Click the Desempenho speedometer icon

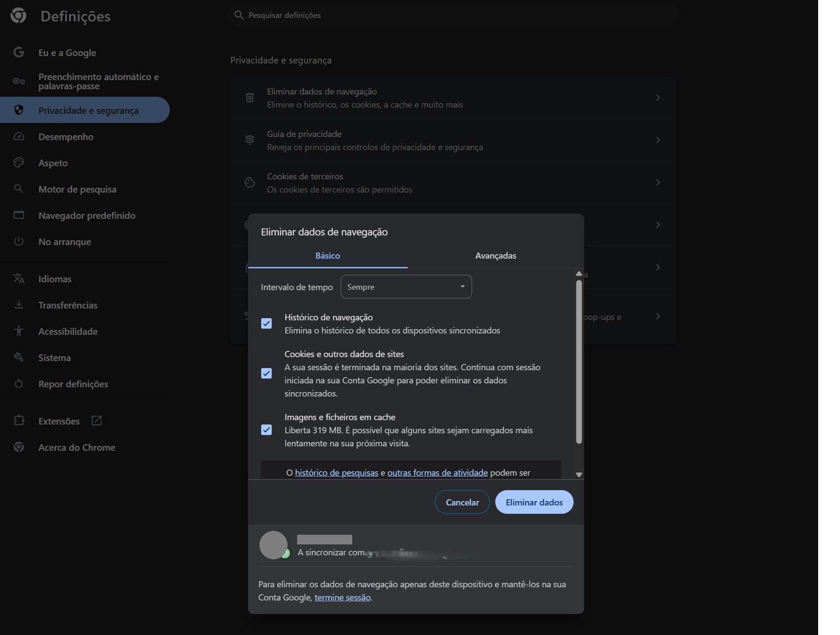coord(18,137)
